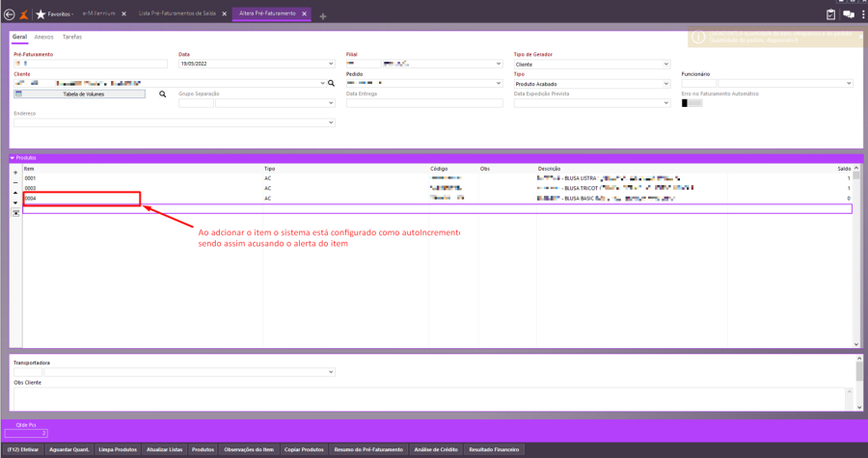Click the Data Entrega input field
The width and height of the screenshot is (868, 458).
(x=424, y=103)
